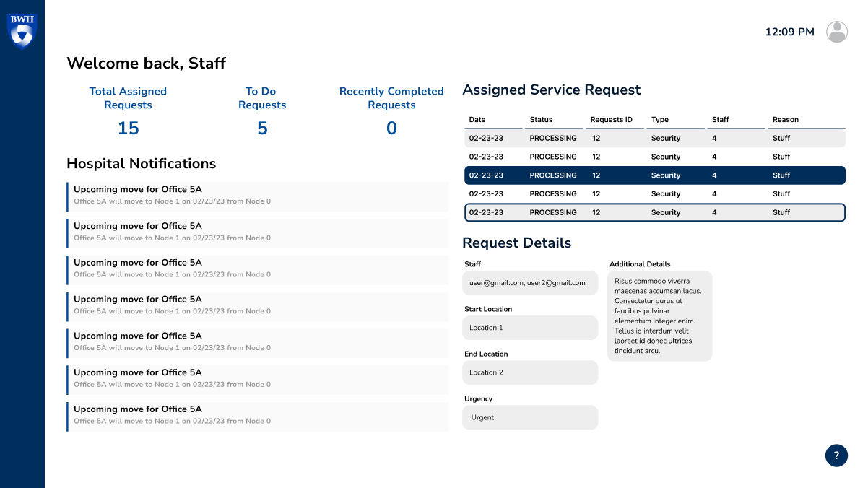
Task: Open the Total Assigned Requests count
Action: click(x=128, y=128)
